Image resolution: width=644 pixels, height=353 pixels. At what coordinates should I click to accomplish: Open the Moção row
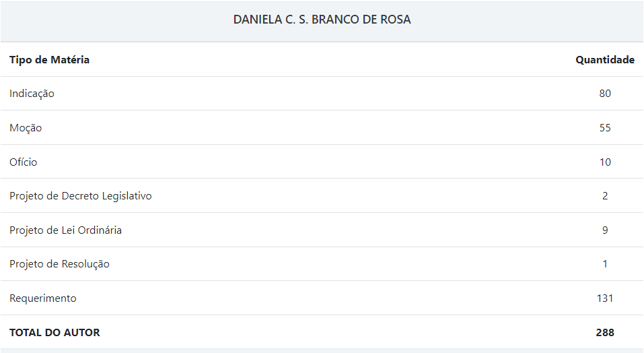[322, 127]
